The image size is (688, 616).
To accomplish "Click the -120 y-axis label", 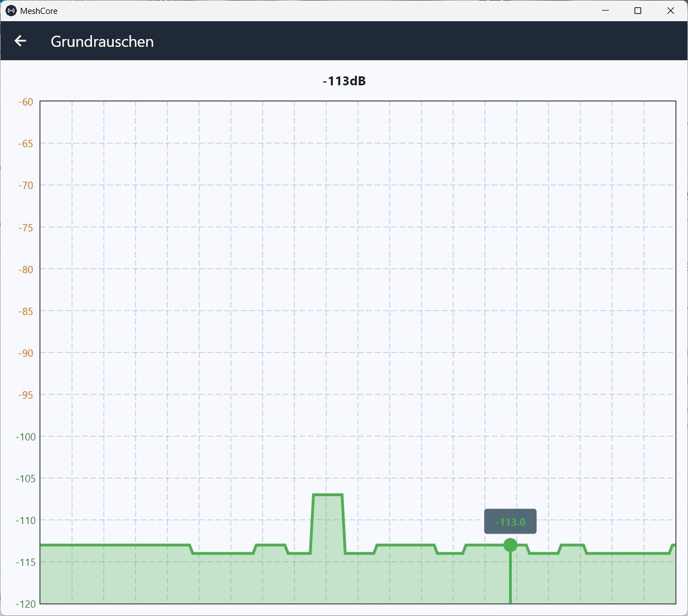I will point(26,604).
